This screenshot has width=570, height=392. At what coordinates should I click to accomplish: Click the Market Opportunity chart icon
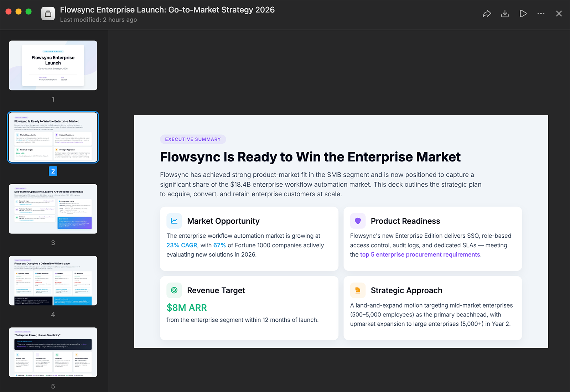pyautogui.click(x=174, y=221)
